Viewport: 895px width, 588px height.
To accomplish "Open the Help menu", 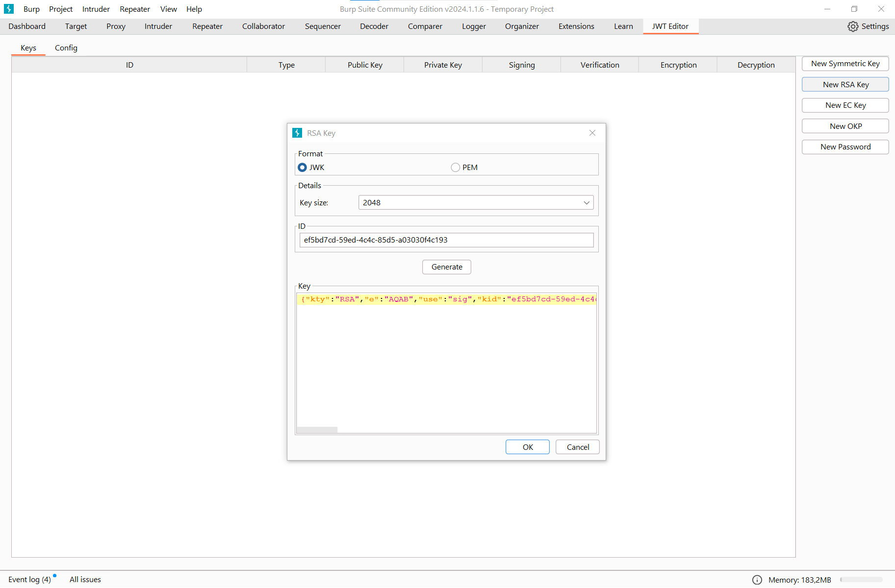I will pos(194,9).
